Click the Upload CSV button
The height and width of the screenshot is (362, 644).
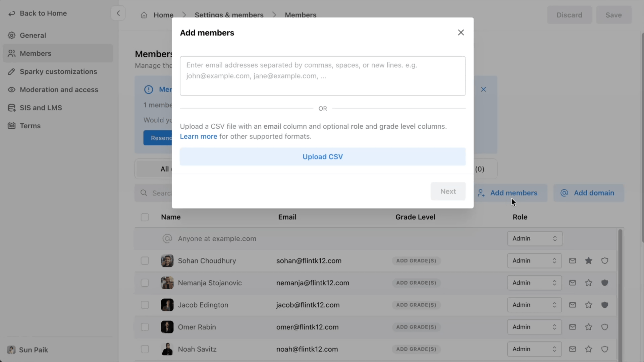(x=322, y=157)
